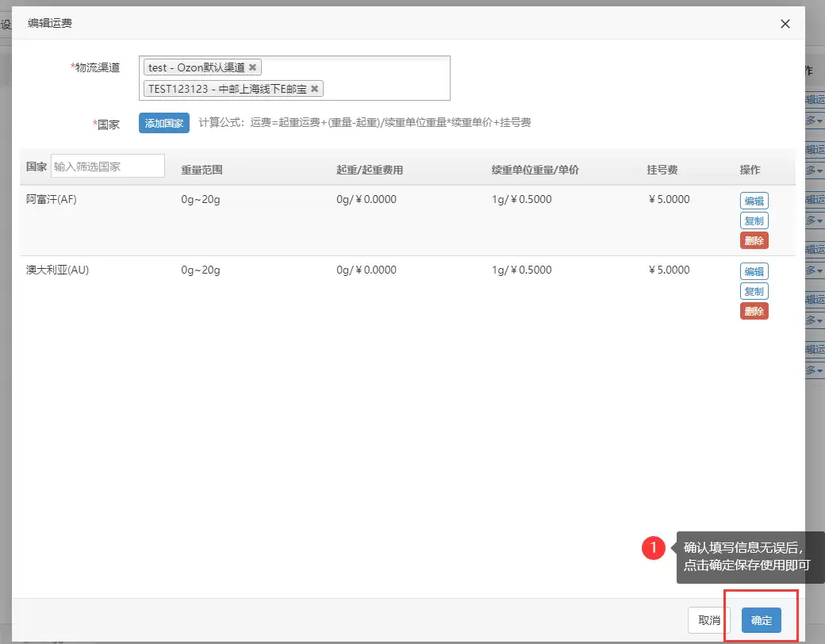825x644 pixels.
Task: Edit the 澳大利亚(AU) shipping row
Action: point(754,271)
